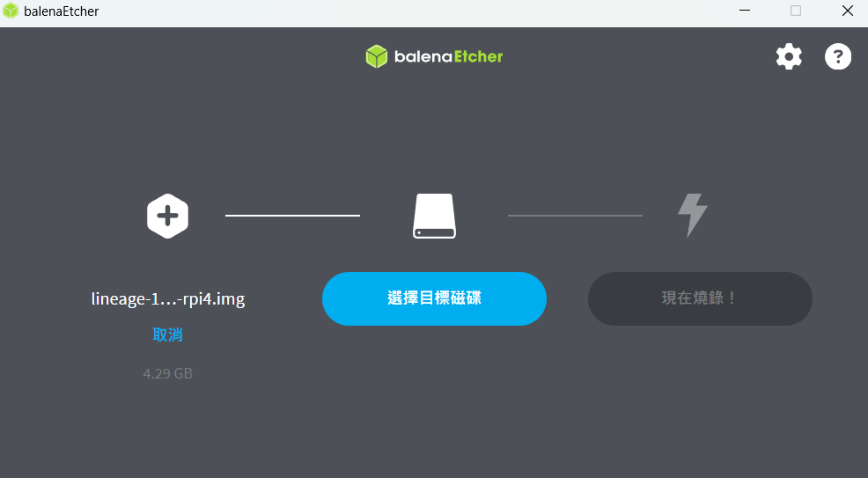
Task: Click the lightning bolt flash icon
Action: pos(693,216)
